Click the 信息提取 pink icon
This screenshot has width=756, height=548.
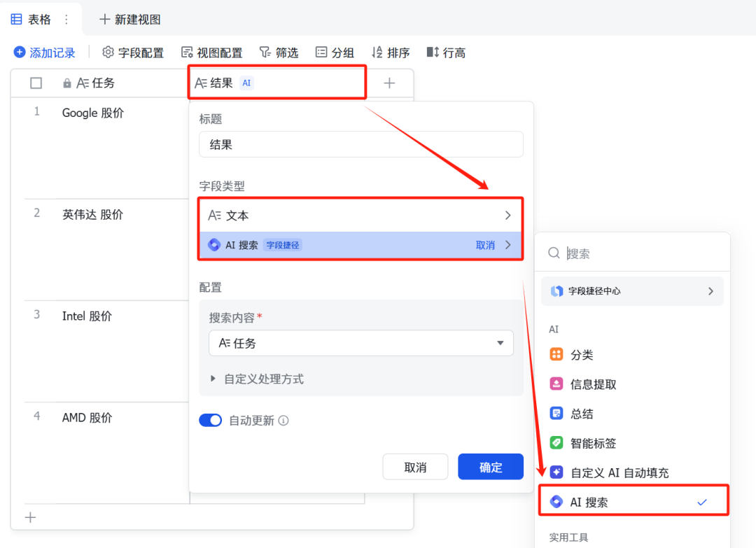(x=556, y=384)
